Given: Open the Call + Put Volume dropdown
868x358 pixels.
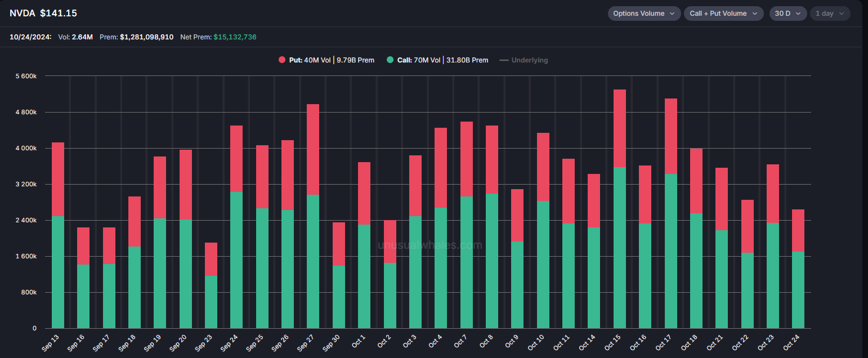Looking at the screenshot, I should (x=723, y=14).
